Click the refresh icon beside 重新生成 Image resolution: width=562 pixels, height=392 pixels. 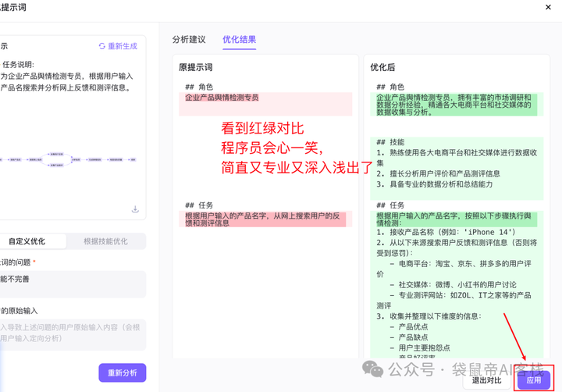pyautogui.click(x=102, y=46)
